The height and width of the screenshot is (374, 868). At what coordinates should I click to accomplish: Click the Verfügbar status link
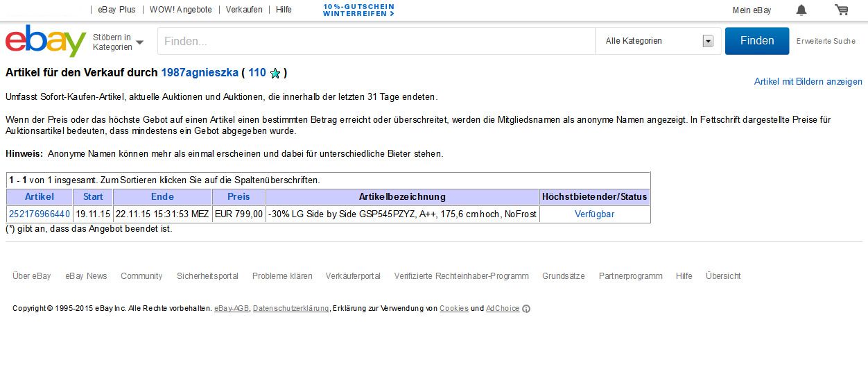(594, 214)
